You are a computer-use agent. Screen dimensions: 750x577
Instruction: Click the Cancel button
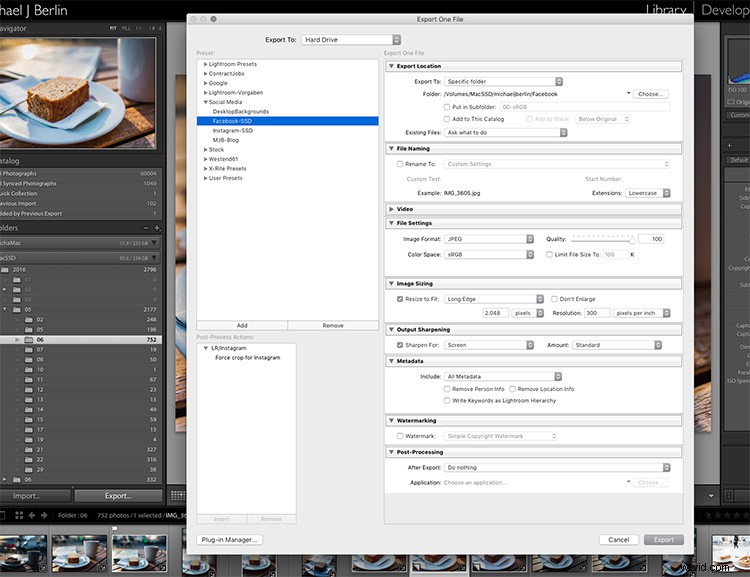[x=618, y=540]
